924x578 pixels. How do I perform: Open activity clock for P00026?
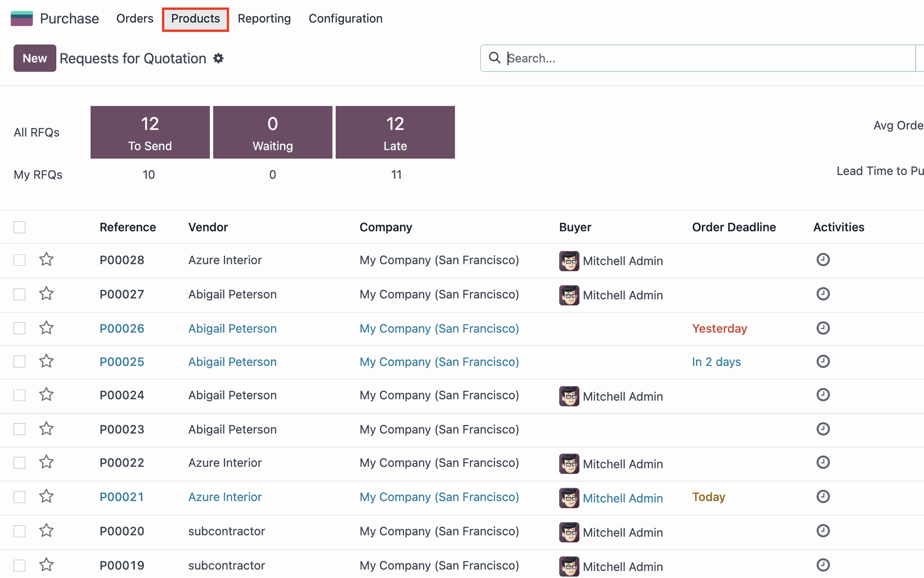823,328
